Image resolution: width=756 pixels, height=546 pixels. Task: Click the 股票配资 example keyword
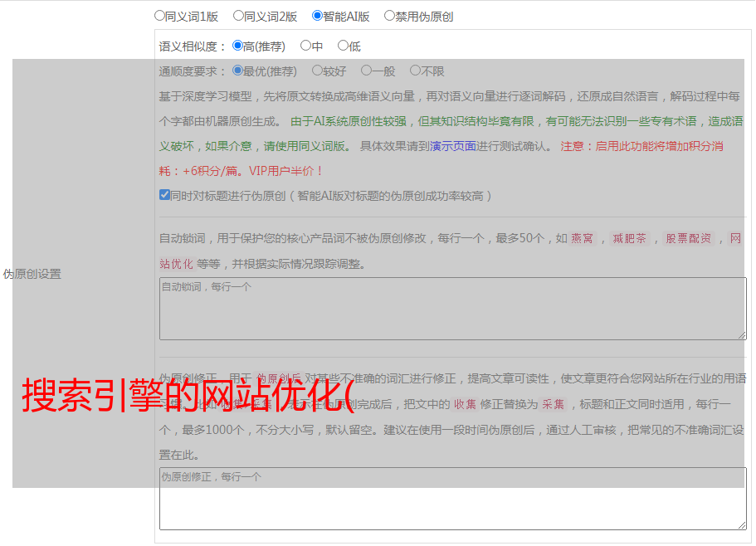(x=689, y=238)
